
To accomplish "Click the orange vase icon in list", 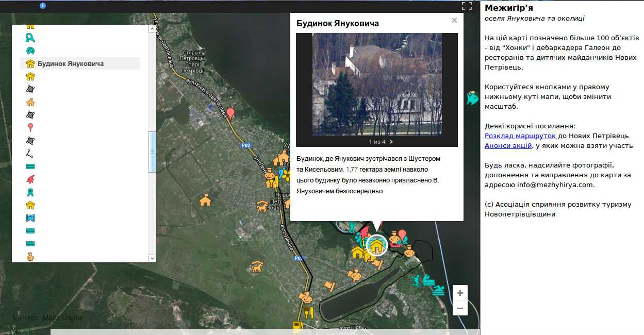I will tap(30, 257).
